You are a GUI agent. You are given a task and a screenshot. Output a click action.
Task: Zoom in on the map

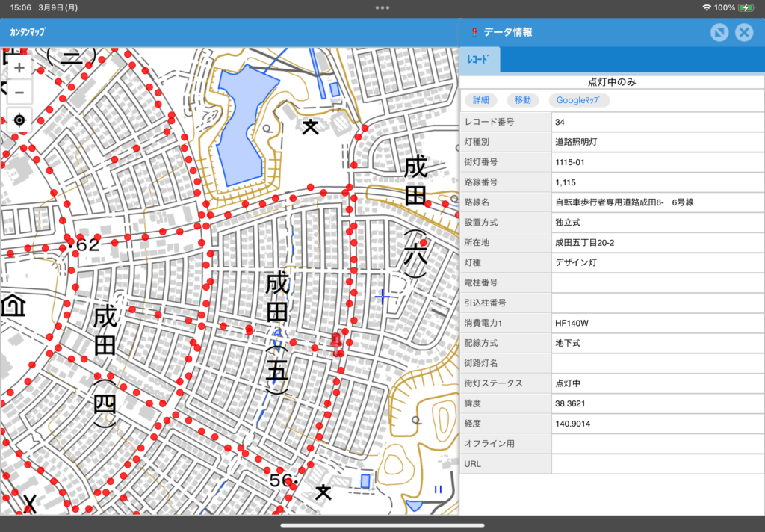tap(19, 67)
